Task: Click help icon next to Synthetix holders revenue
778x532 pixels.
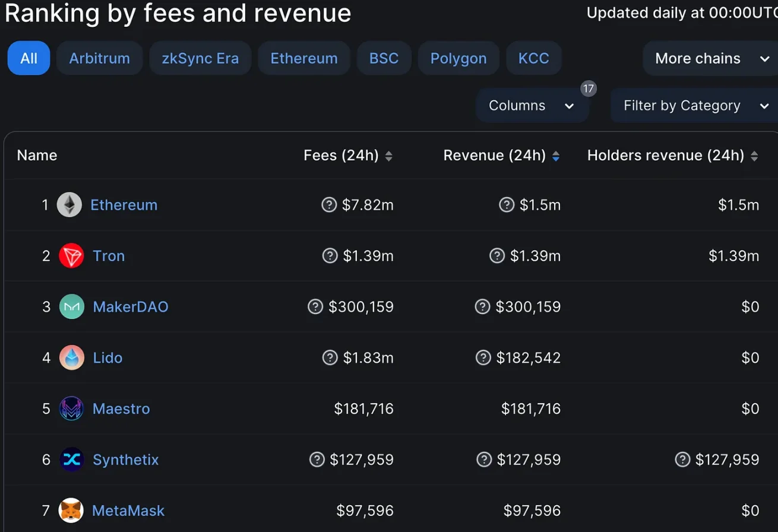Action: point(683,460)
